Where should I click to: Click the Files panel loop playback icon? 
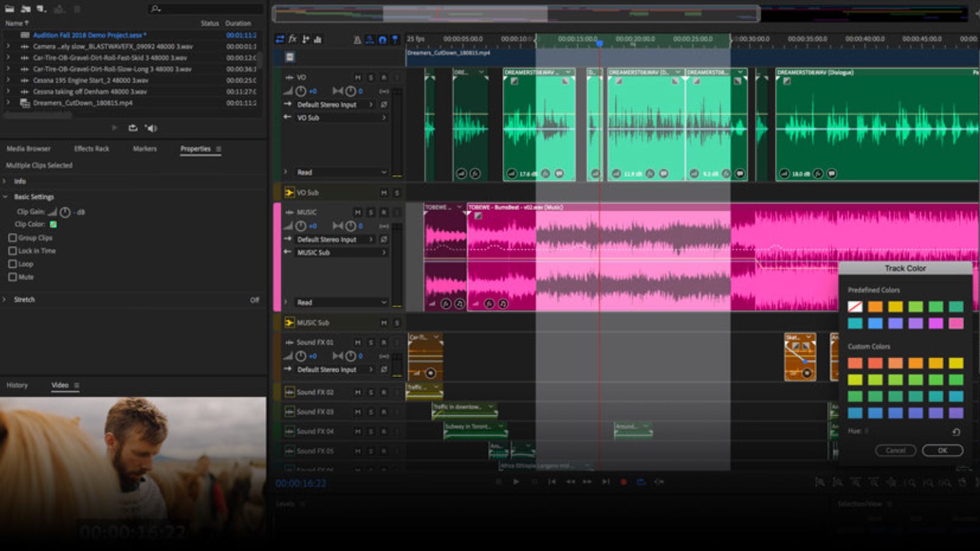click(x=132, y=128)
